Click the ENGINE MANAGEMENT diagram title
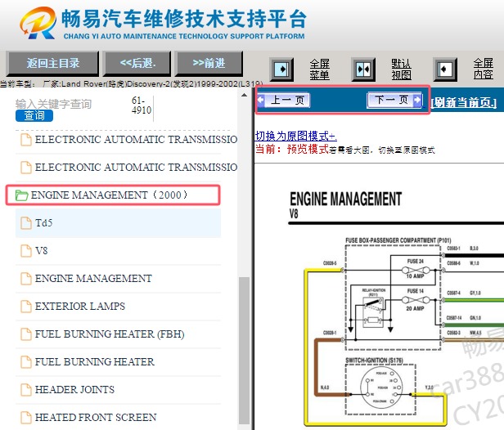This screenshot has width=504, height=430. coord(346,199)
